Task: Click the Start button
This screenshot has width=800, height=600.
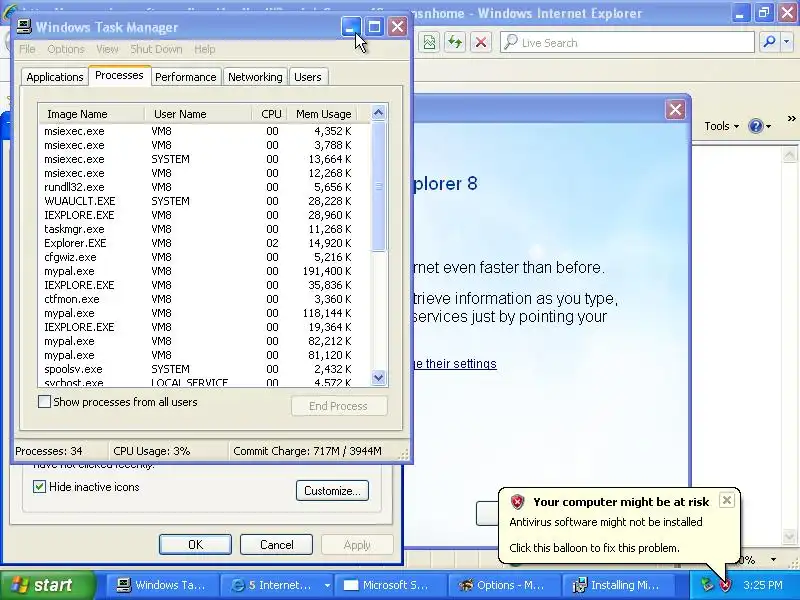Action: point(47,585)
